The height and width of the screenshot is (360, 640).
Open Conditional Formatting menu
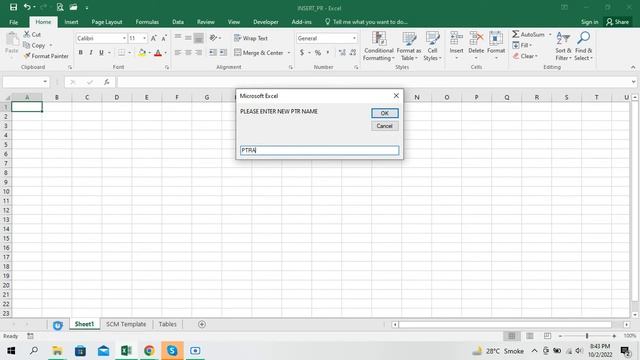[379, 46]
